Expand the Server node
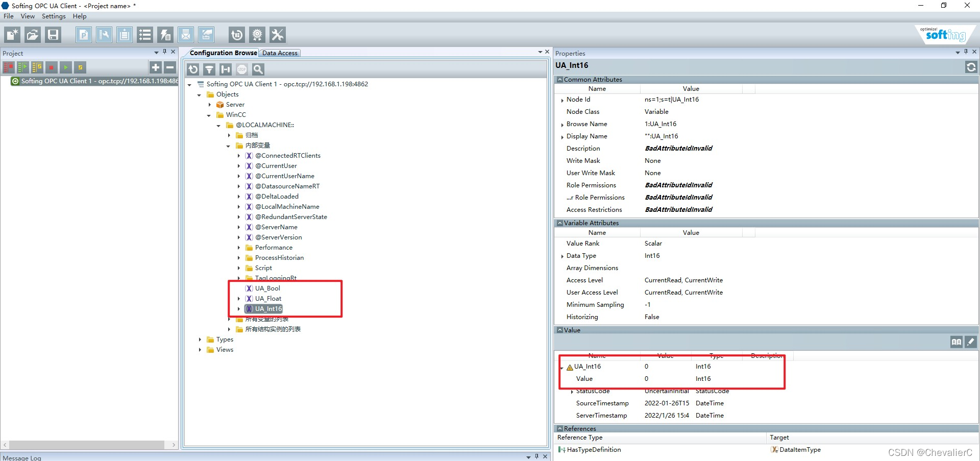The width and height of the screenshot is (980, 461). (209, 105)
